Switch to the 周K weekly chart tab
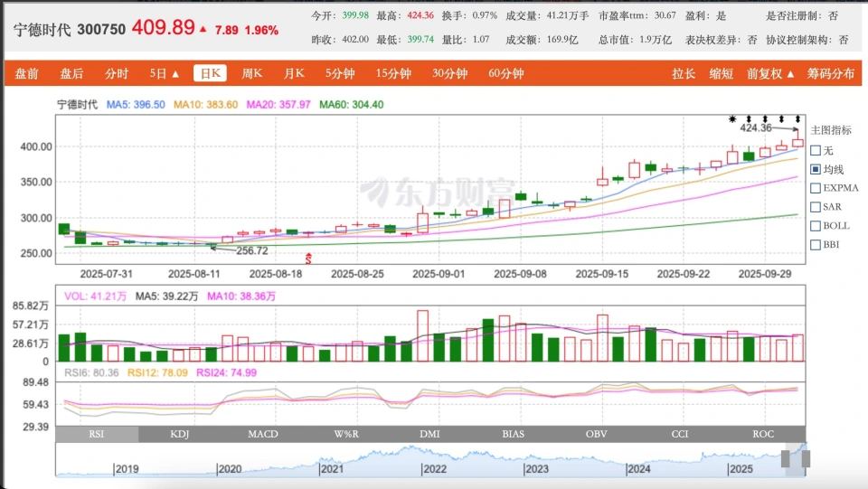Screen dimensions: 868x489 tap(251, 73)
